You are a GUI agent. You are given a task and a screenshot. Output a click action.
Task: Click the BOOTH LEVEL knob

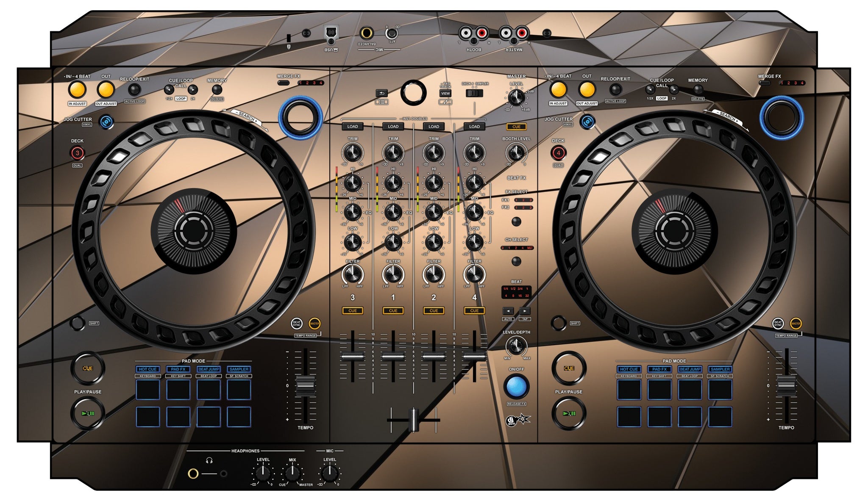pos(516,152)
